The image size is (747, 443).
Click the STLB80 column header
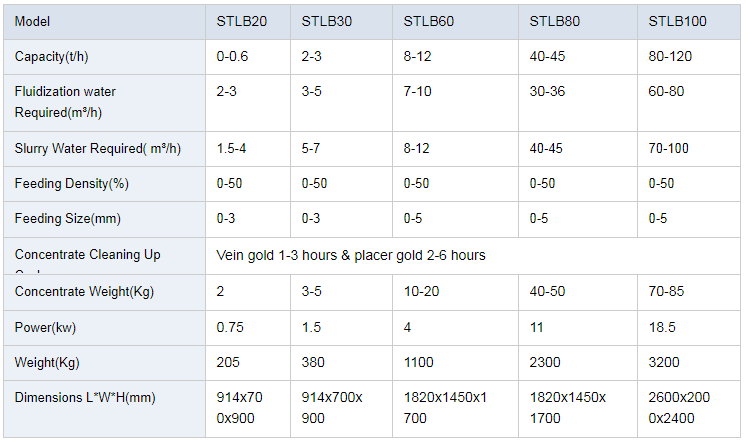(x=555, y=21)
